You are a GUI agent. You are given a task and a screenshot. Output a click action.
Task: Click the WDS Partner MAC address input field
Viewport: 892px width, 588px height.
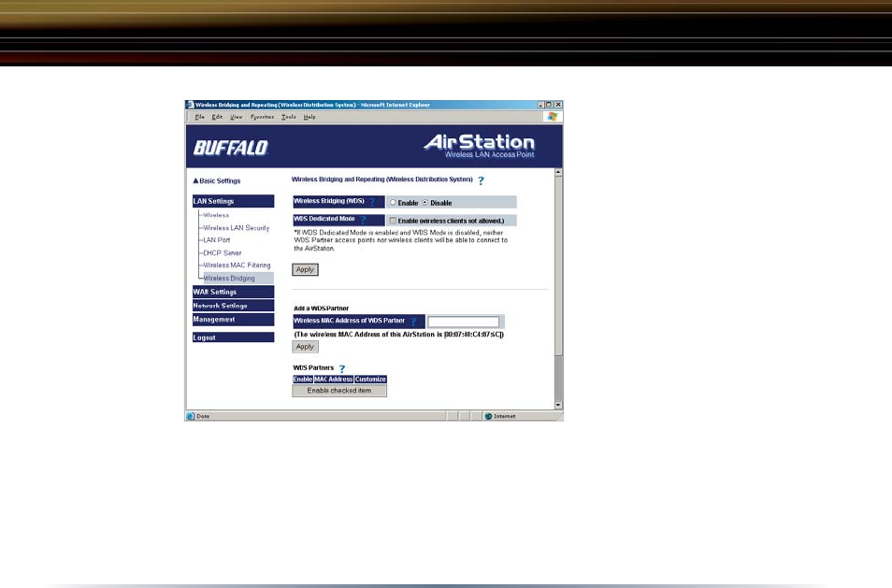coord(463,322)
